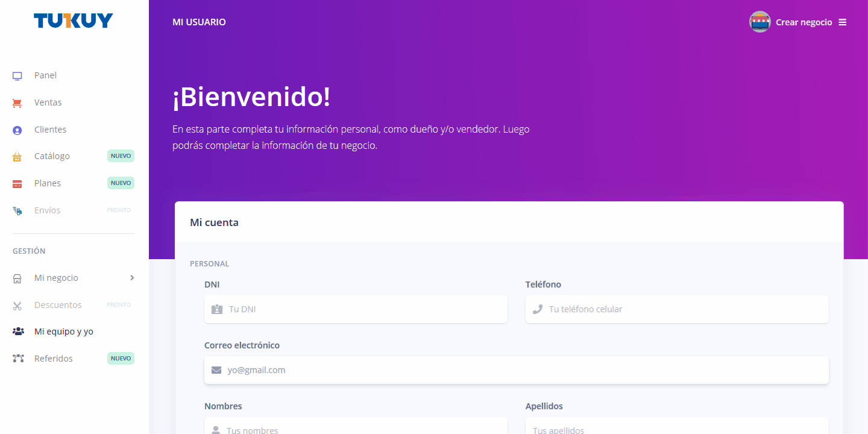Open the Mi negocio menu item
868x434 pixels.
56,278
